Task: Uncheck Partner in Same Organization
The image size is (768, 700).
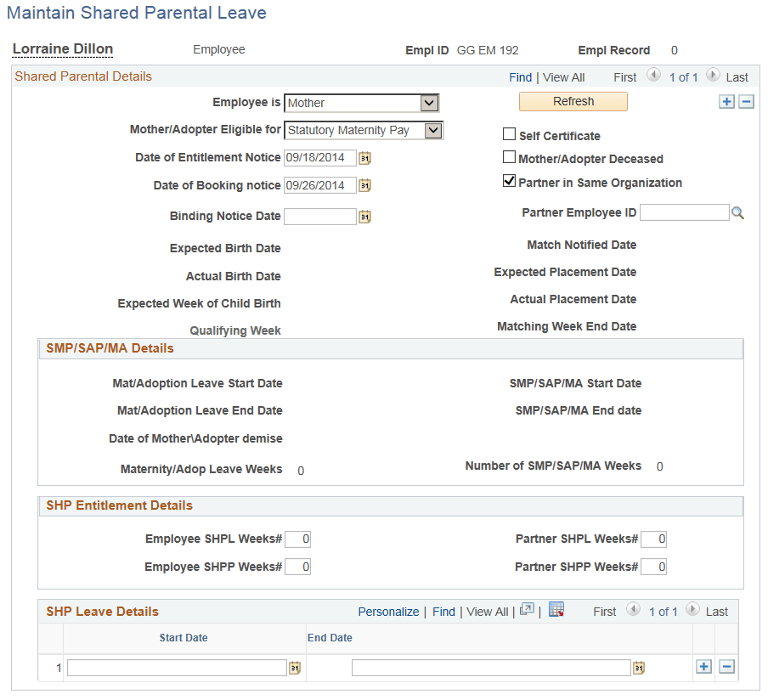Action: [x=510, y=181]
